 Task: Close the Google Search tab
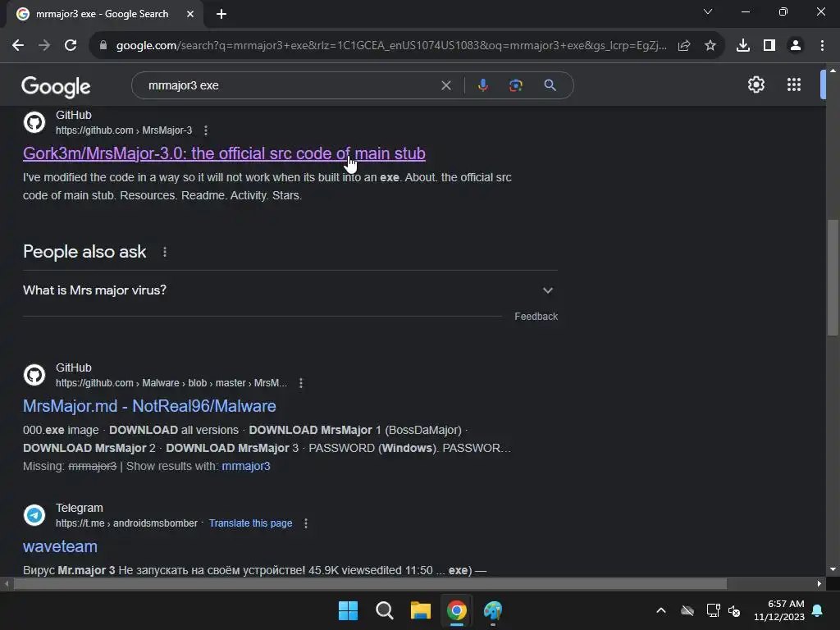click(x=190, y=14)
